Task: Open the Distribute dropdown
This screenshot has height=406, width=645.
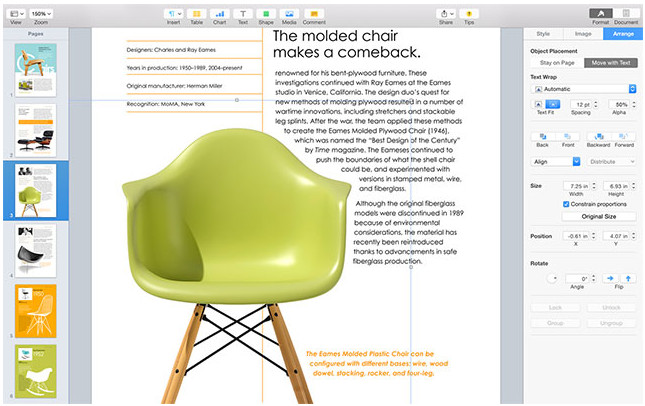Action: pos(612,162)
